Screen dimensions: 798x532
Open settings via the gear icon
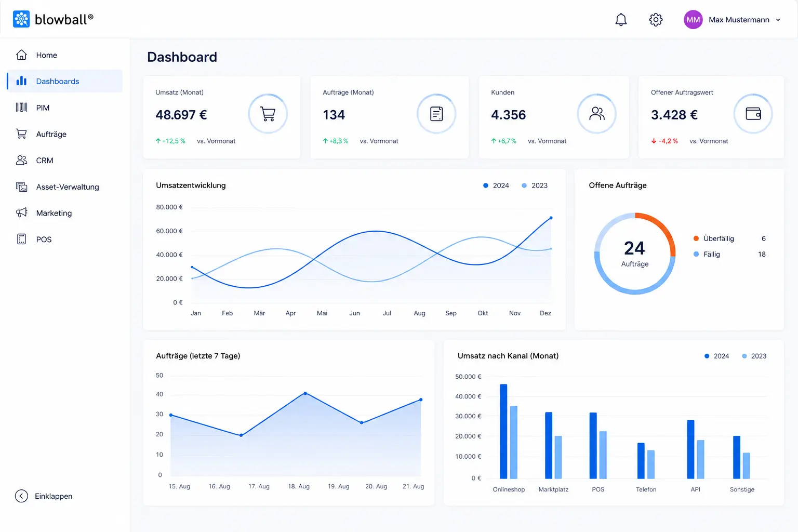click(x=656, y=20)
